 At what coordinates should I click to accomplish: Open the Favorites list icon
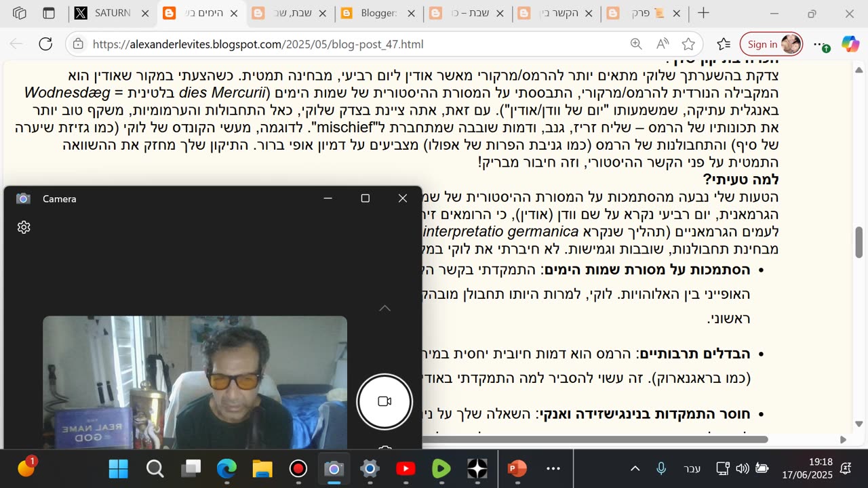724,44
